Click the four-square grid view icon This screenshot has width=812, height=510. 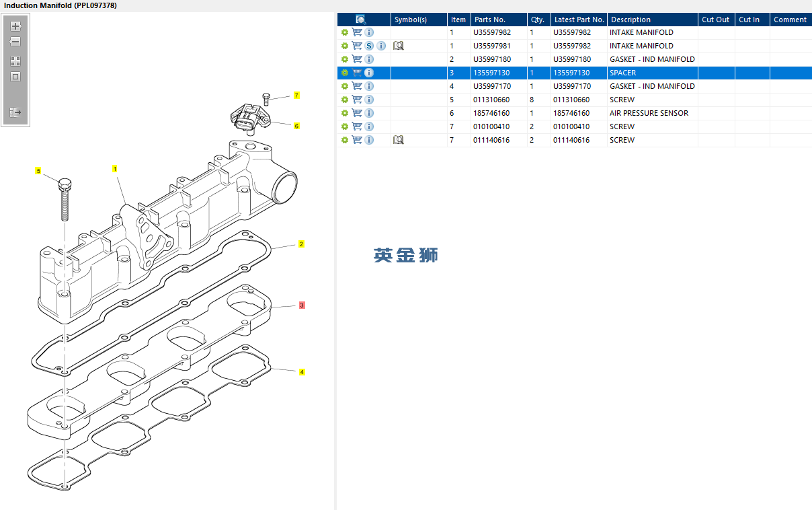pos(15,61)
